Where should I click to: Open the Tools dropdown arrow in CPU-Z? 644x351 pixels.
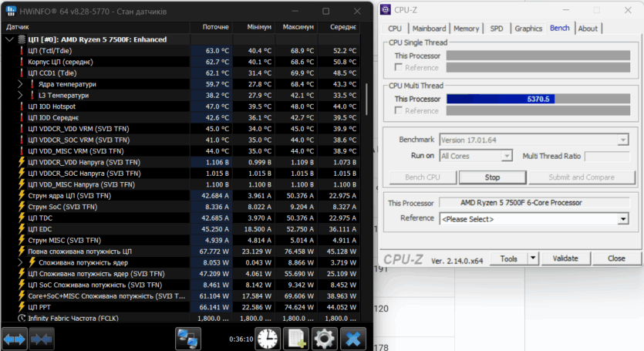click(x=530, y=258)
